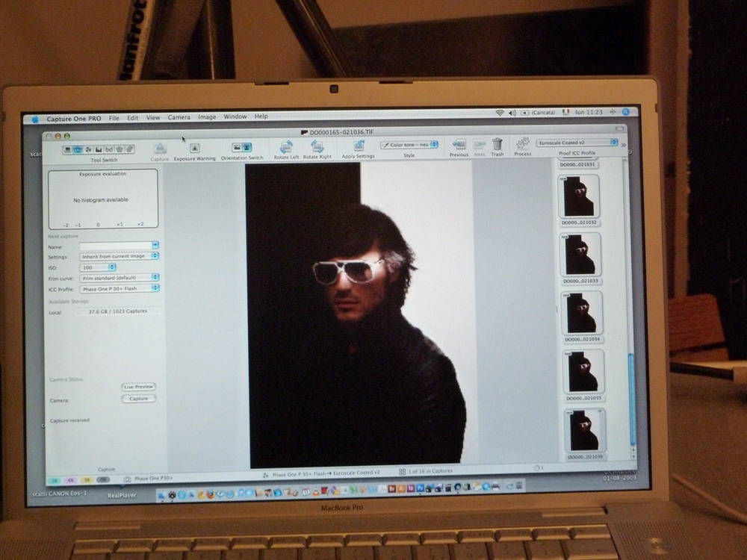The height and width of the screenshot is (560, 747).
Task: Open the Camera menu
Action: 179,117
